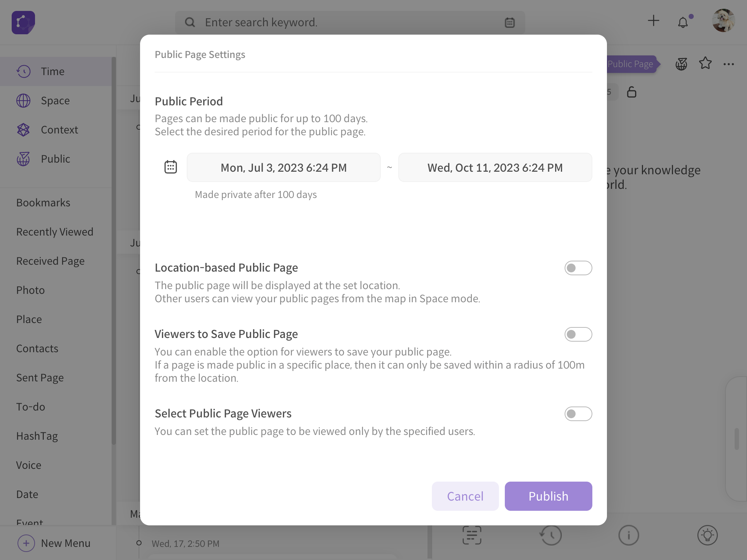
Task: Click the lightbulb icon in the bottom toolbar
Action: (x=707, y=535)
